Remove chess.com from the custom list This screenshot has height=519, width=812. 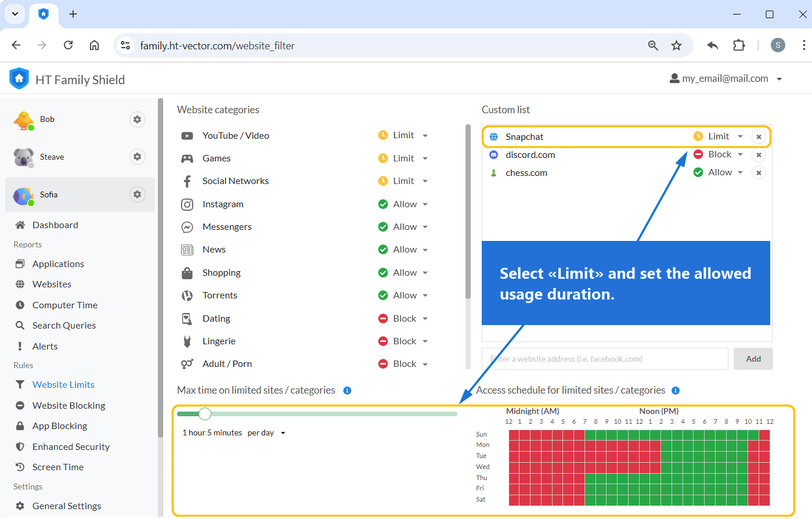click(x=759, y=173)
